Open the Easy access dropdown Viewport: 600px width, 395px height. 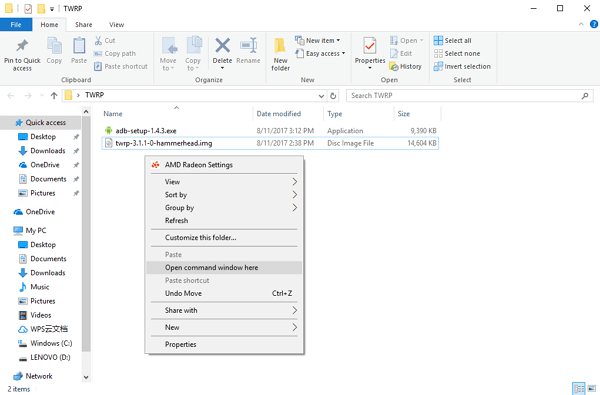coord(320,54)
